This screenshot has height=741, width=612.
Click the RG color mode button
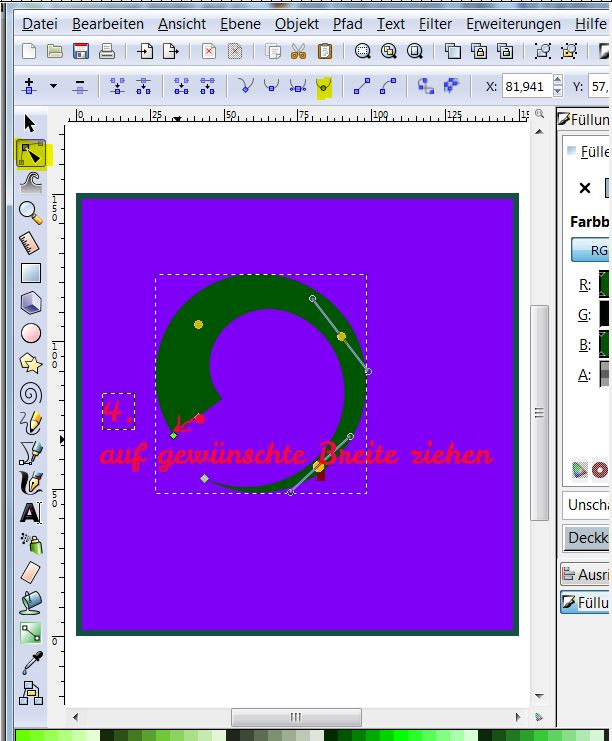(x=592, y=250)
